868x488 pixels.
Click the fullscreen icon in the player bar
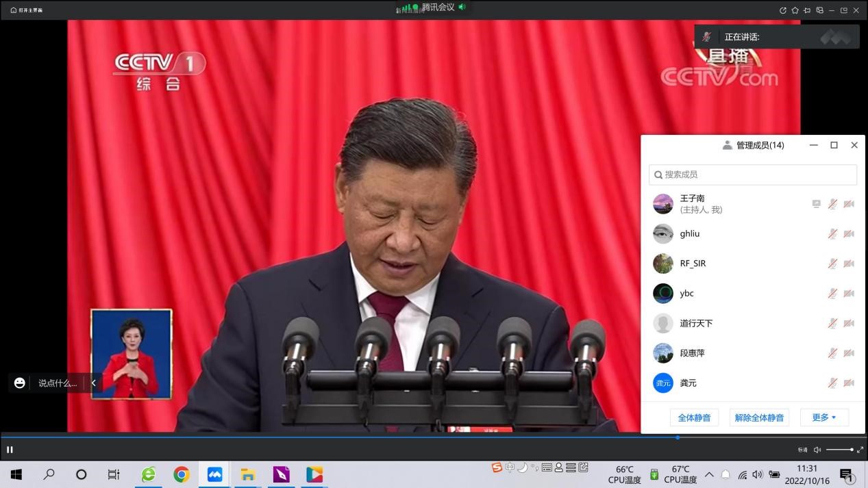coord(860,450)
